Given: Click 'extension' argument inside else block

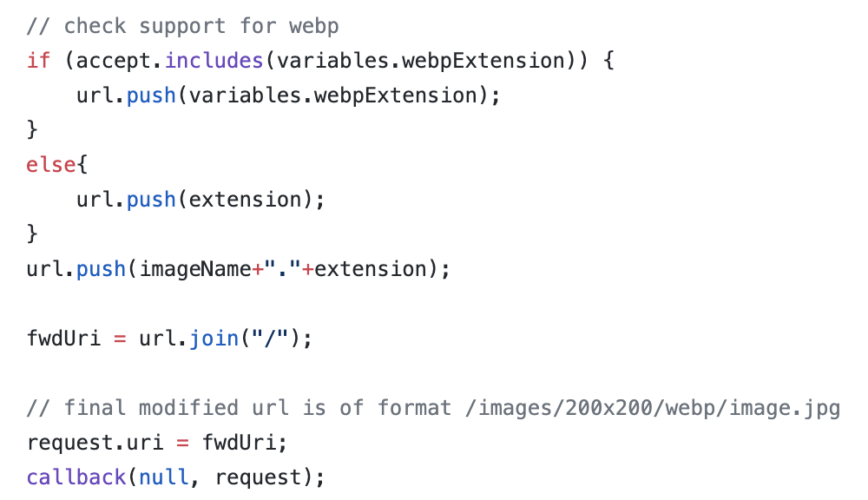Looking at the screenshot, I should (x=246, y=200).
